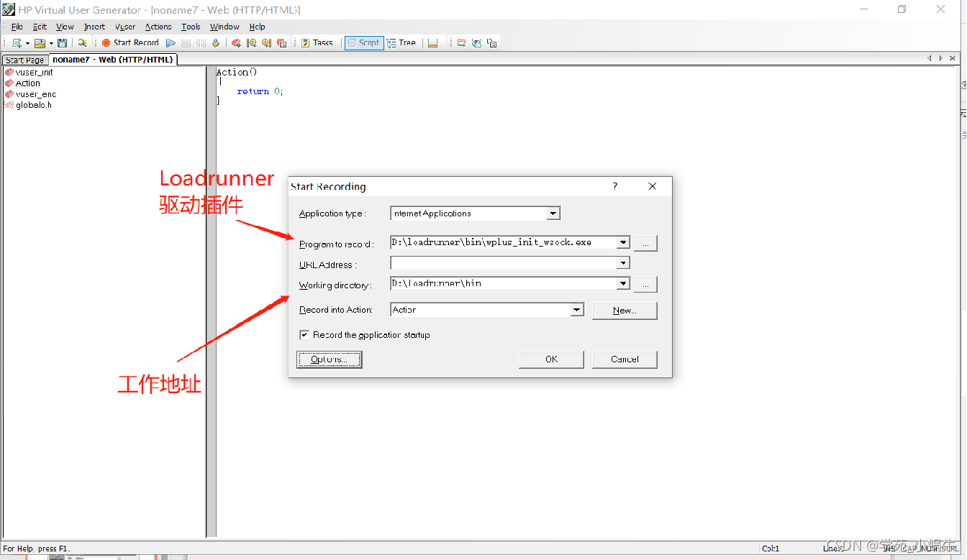Click the Pause toolbar icon
The image size is (967, 560).
tap(201, 43)
